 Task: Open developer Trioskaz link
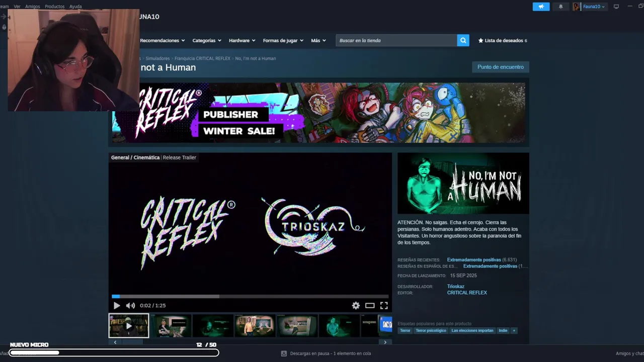click(x=456, y=287)
